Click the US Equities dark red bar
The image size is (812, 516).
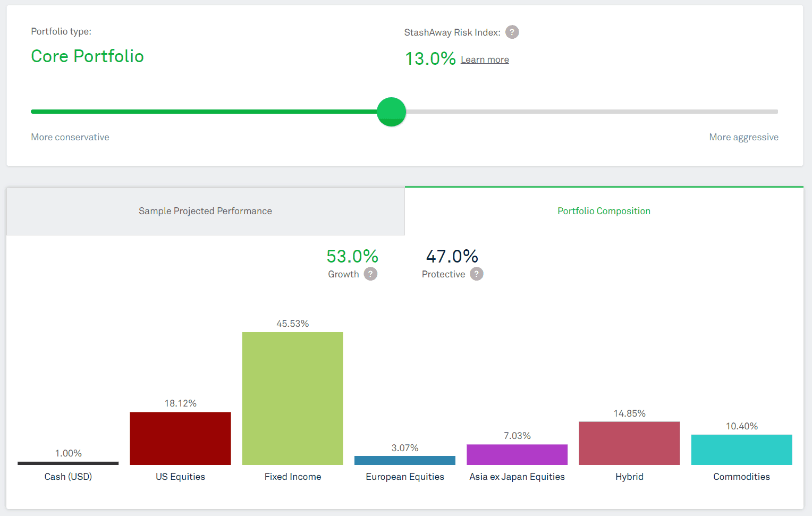(180, 438)
